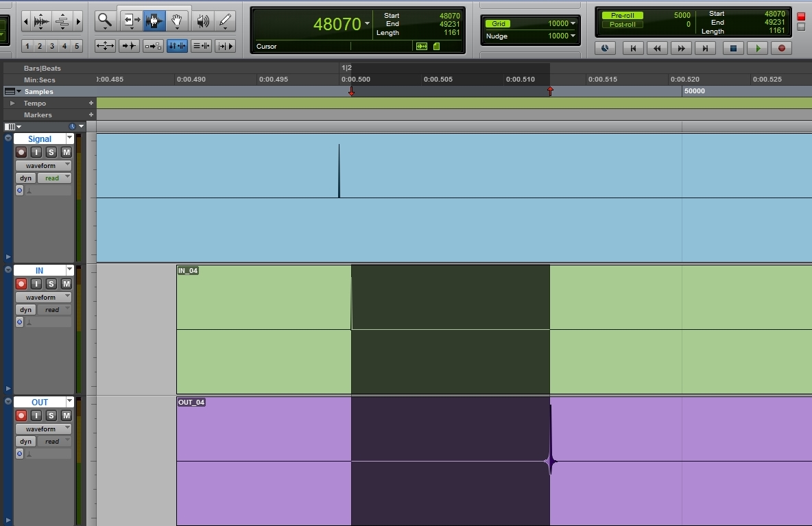Select the Zoomer magnifying glass tool
The height and width of the screenshot is (526, 812).
[x=105, y=21]
